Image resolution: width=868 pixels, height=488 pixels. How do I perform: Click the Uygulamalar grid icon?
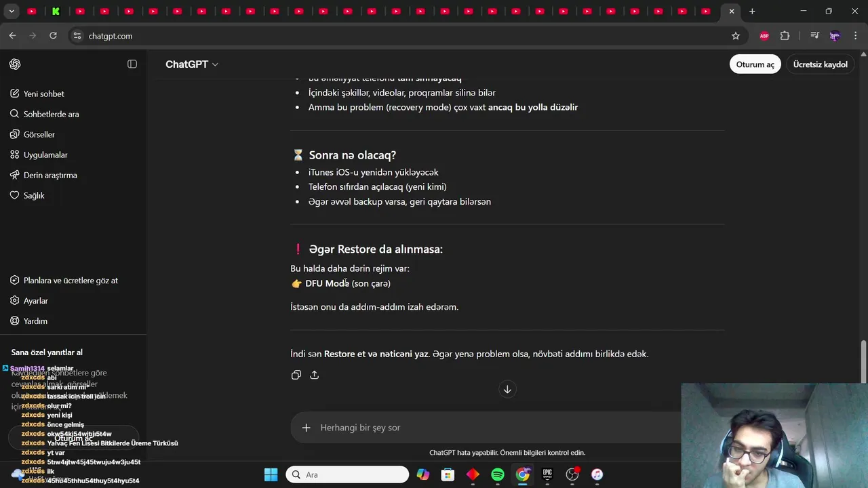click(15, 155)
